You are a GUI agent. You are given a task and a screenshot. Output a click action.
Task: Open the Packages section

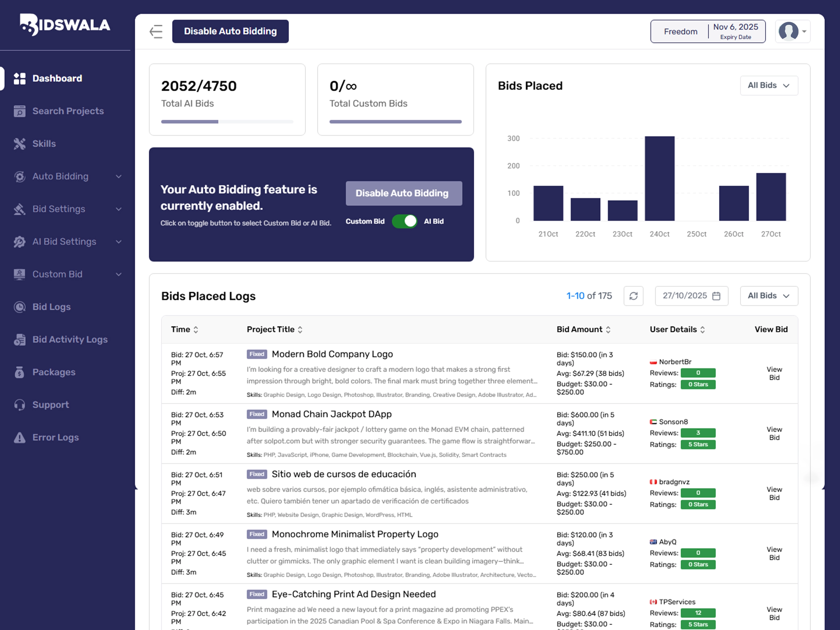[x=53, y=372]
